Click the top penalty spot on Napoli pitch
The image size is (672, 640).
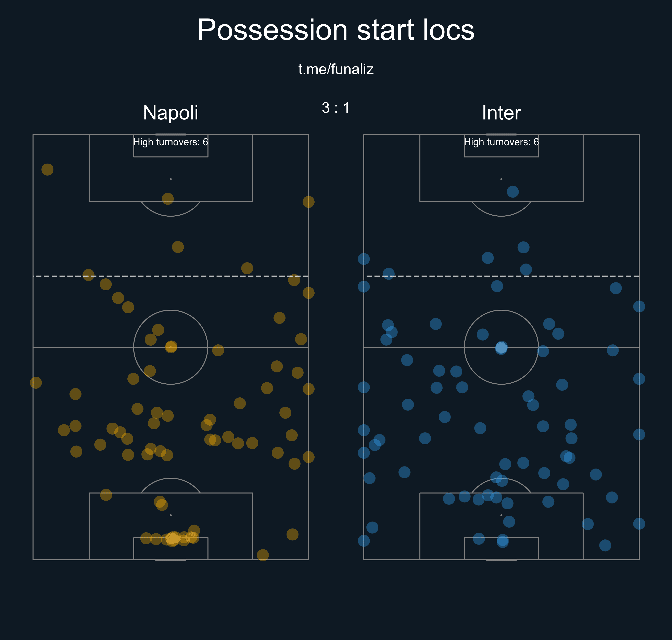[170, 179]
